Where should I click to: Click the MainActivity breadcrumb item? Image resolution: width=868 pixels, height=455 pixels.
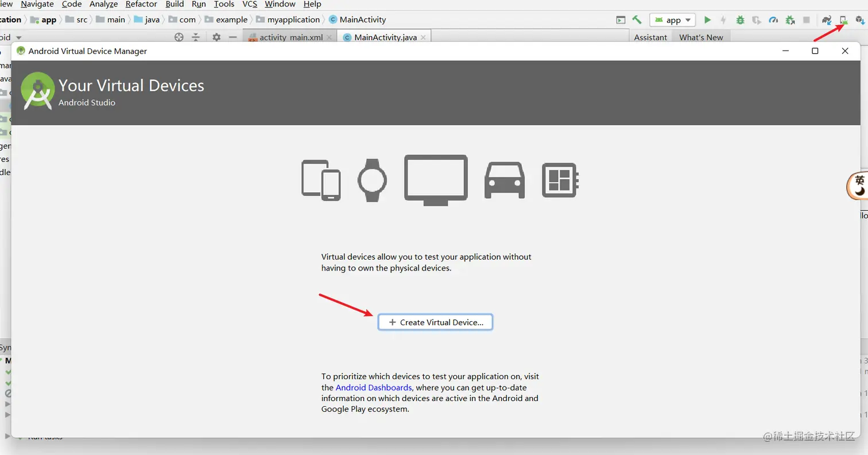click(x=357, y=20)
